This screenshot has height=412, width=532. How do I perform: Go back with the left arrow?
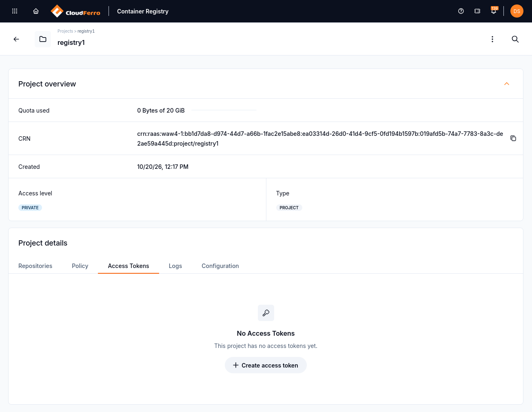coord(16,39)
